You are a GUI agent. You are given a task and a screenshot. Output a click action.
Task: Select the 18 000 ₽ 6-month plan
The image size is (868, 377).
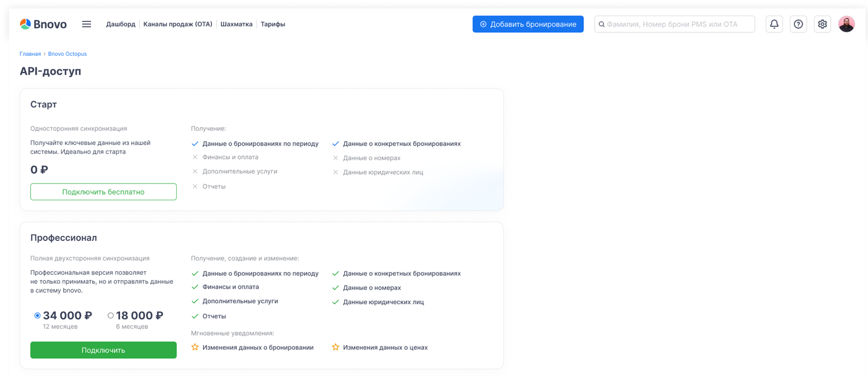(110, 316)
